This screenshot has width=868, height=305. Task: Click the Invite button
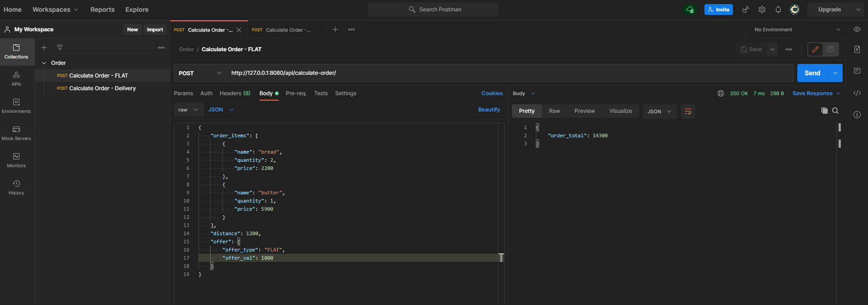coord(719,10)
